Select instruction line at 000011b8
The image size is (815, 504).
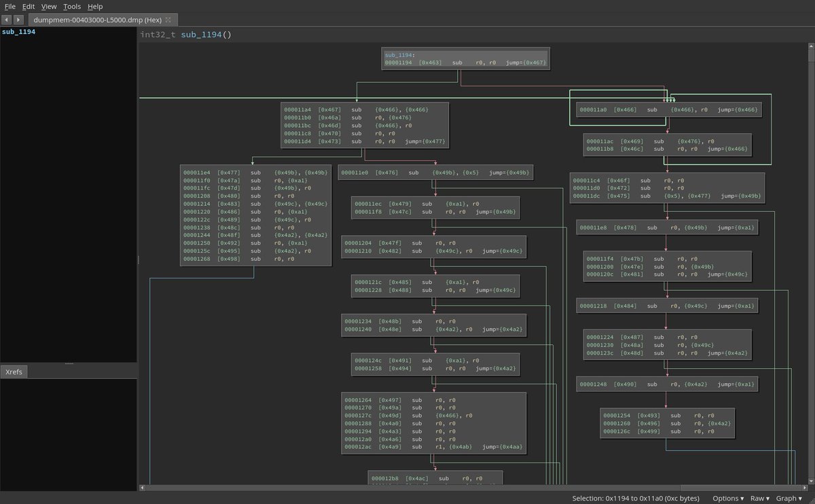[x=668, y=149]
